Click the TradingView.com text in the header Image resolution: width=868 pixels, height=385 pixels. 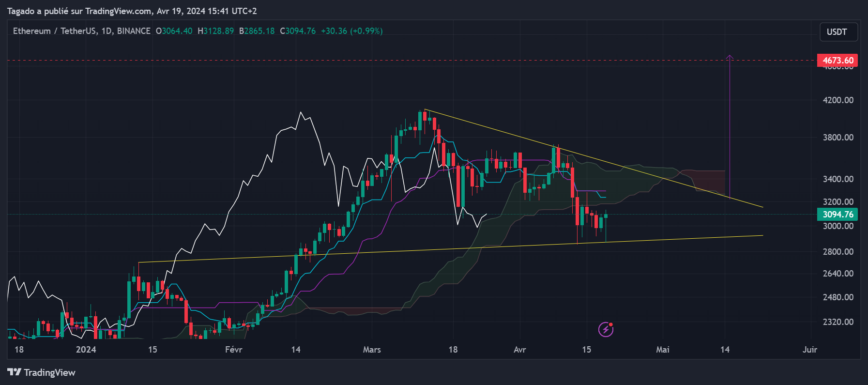118,11
